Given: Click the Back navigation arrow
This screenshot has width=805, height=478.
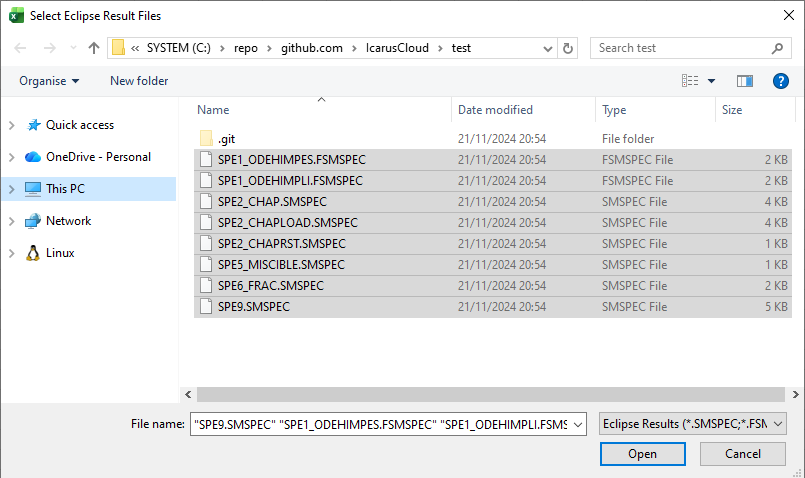Looking at the screenshot, I should pos(20,48).
